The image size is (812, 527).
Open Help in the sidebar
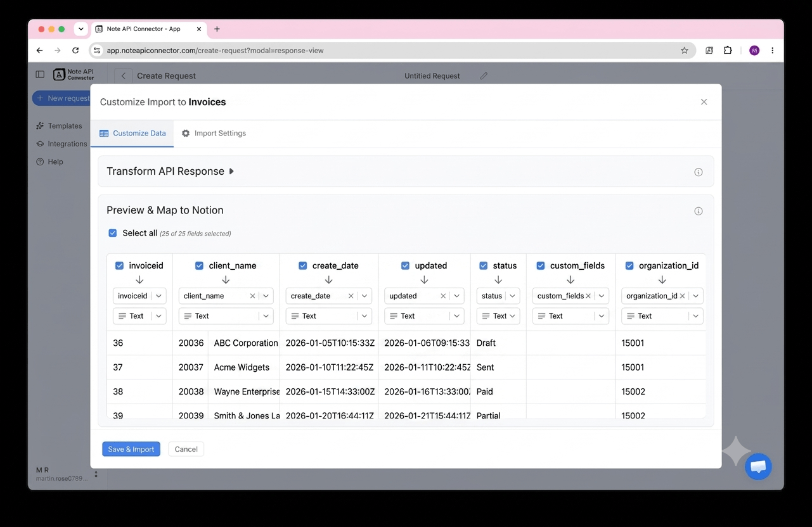(x=50, y=162)
